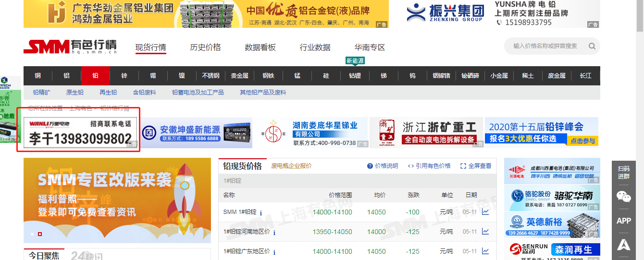This screenshot has width=644, height=260.
Task: Select 铝 in the metals navigation bar
Action: [x=67, y=76]
